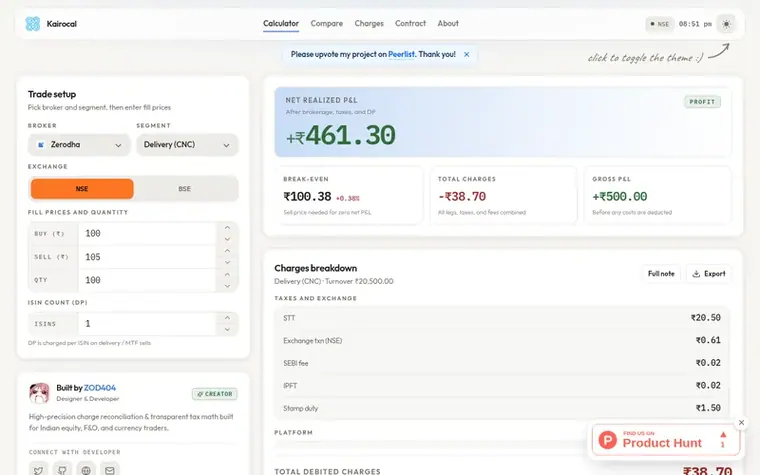Click the NSE market status indicator
This screenshot has height=475, width=760.
point(659,24)
